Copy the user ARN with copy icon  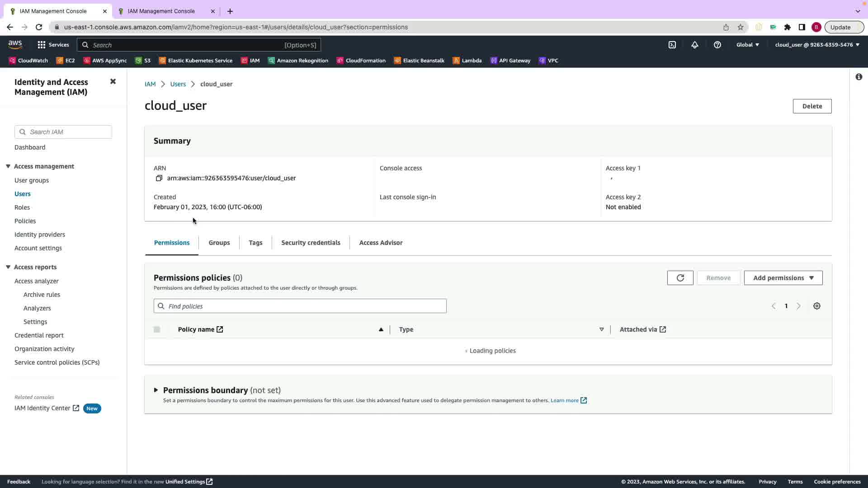(159, 178)
